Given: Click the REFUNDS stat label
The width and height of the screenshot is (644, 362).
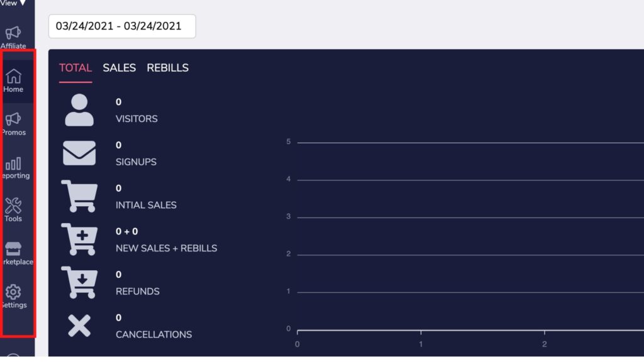Looking at the screenshot, I should pyautogui.click(x=138, y=292).
